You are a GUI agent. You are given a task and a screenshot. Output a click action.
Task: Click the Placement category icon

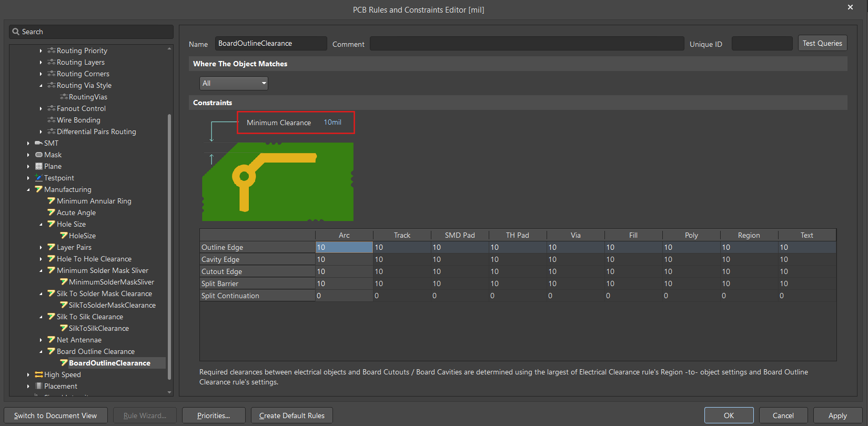click(38, 386)
